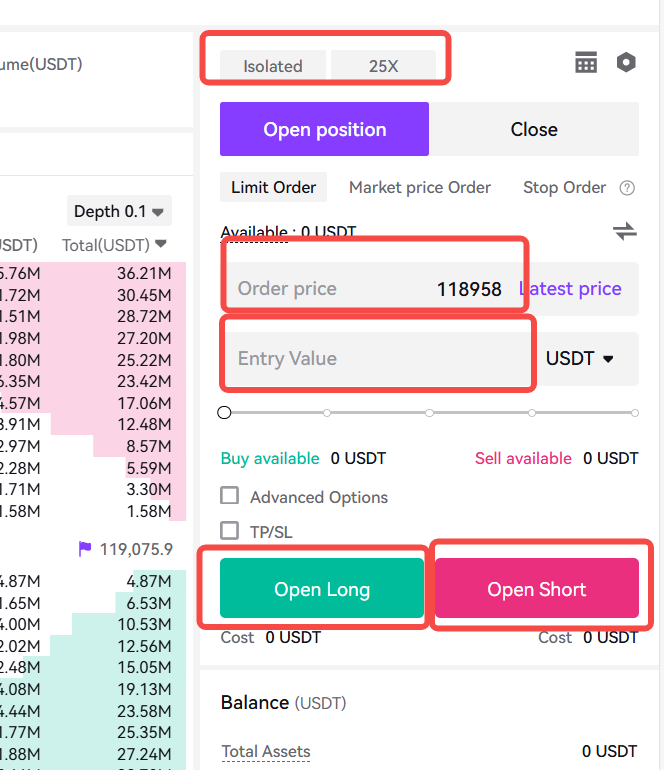Open the calculator icon
This screenshot has height=770, width=664.
click(x=586, y=62)
